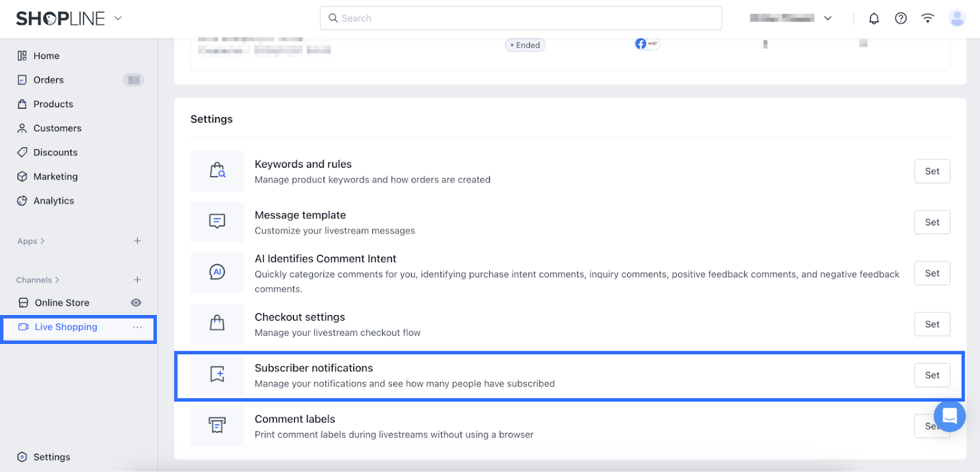Open Orders in the sidebar
Screen dimensions: 980x472
tap(48, 80)
